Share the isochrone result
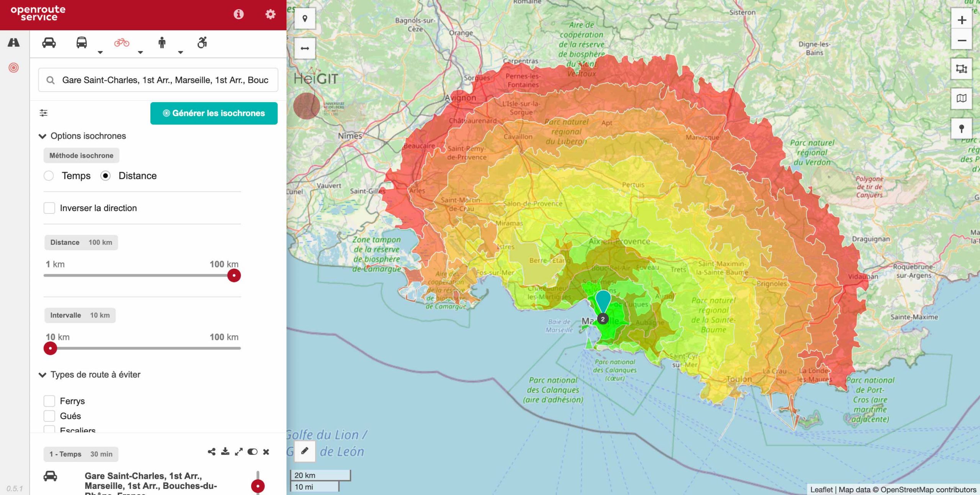Viewport: 980px width, 495px height. tap(212, 452)
